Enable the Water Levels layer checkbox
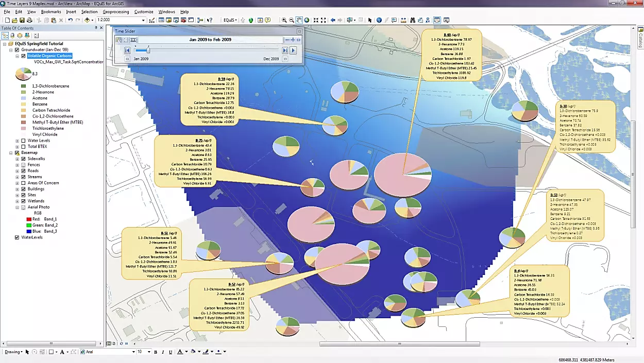Screen dimensions: 644x363 (x=23, y=141)
